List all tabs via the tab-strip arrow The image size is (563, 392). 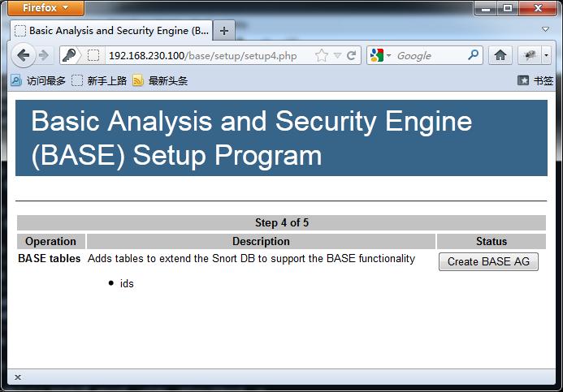545,29
